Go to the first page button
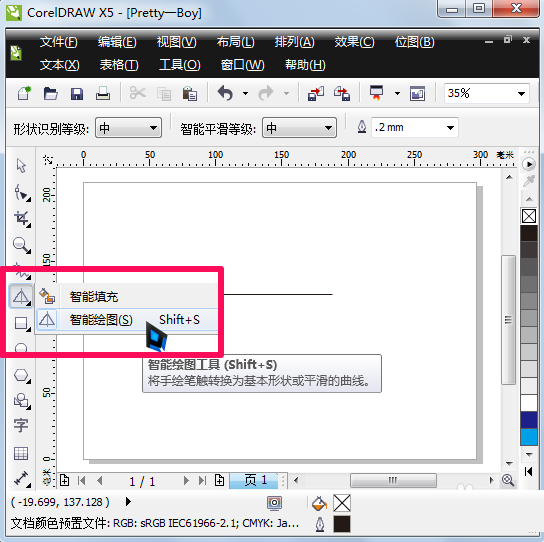This screenshot has width=544, height=542. point(82,481)
